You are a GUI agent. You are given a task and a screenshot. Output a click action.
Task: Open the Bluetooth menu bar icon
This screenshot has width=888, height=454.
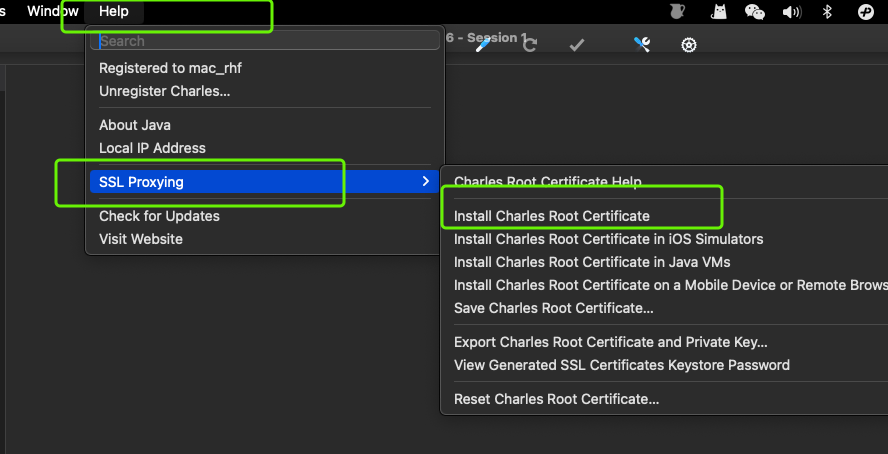coord(827,11)
